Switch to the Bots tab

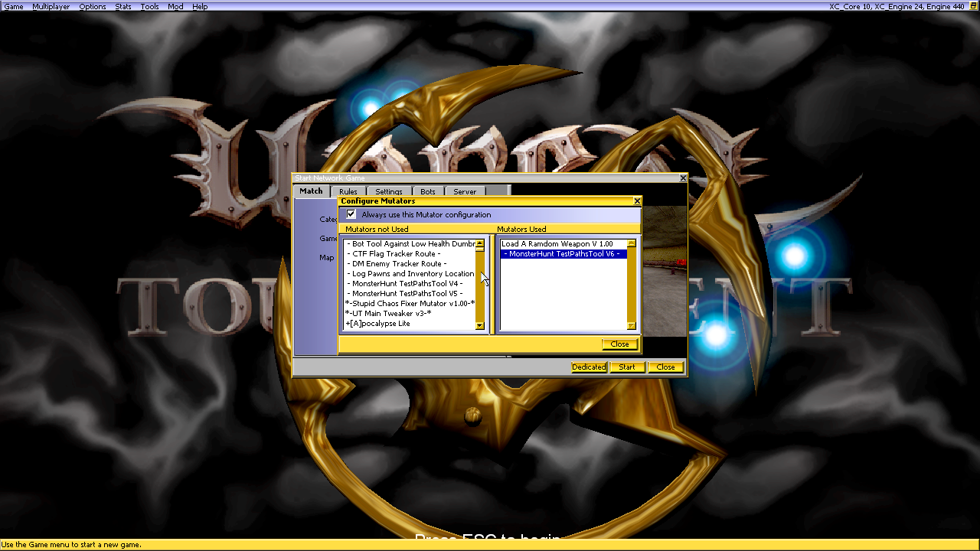[x=428, y=192]
